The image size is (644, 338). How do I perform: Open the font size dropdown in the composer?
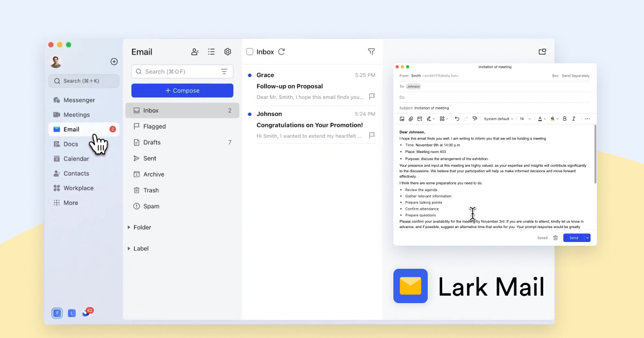coord(525,119)
